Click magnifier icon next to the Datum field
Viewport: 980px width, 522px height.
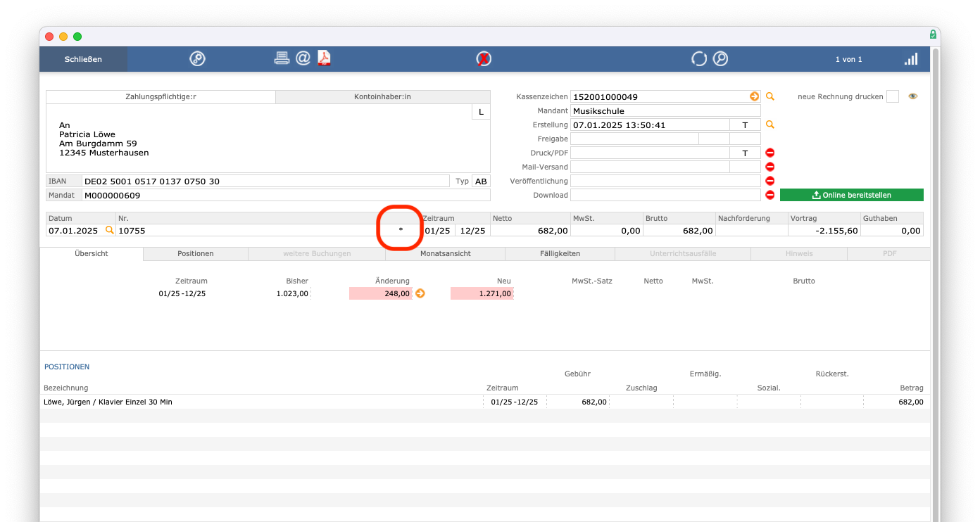point(109,230)
